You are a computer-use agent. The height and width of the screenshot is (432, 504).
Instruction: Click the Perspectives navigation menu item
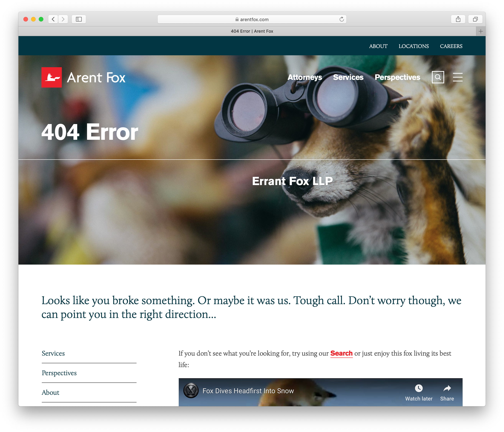[397, 78]
